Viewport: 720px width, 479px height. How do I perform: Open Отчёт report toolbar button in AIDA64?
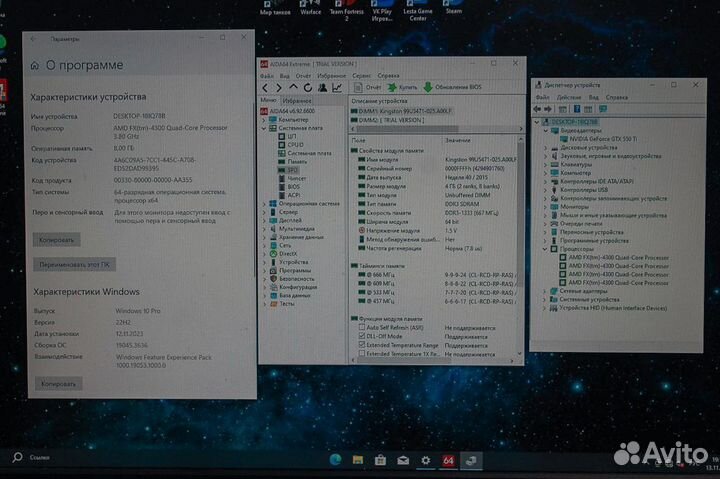(367, 87)
